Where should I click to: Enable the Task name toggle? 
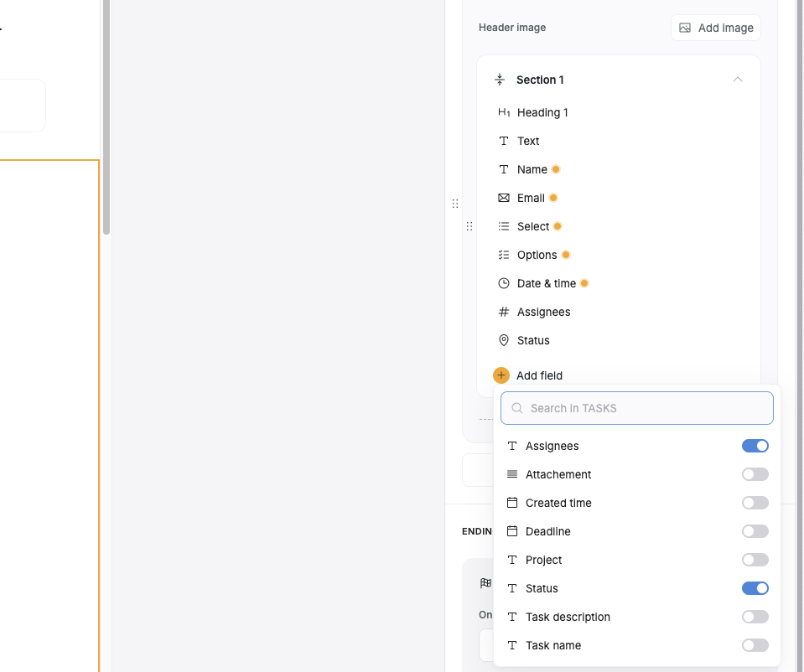[x=755, y=645]
